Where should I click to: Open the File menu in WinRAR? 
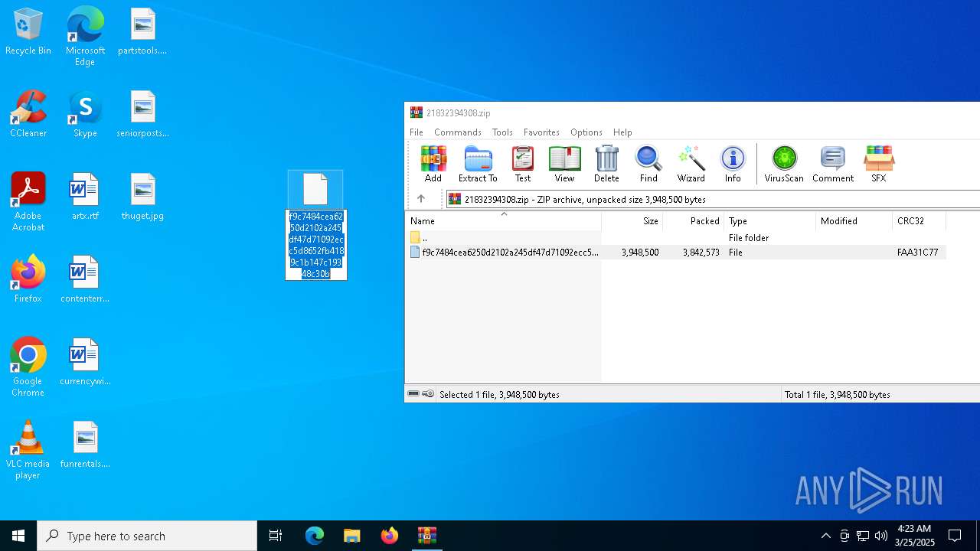pos(416,132)
